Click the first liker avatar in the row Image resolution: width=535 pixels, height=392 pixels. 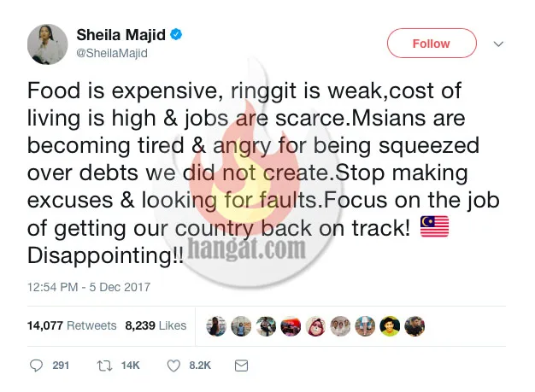(x=218, y=325)
